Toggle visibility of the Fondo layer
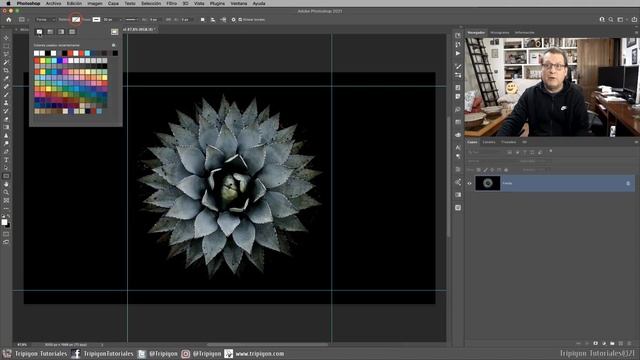 [469, 183]
